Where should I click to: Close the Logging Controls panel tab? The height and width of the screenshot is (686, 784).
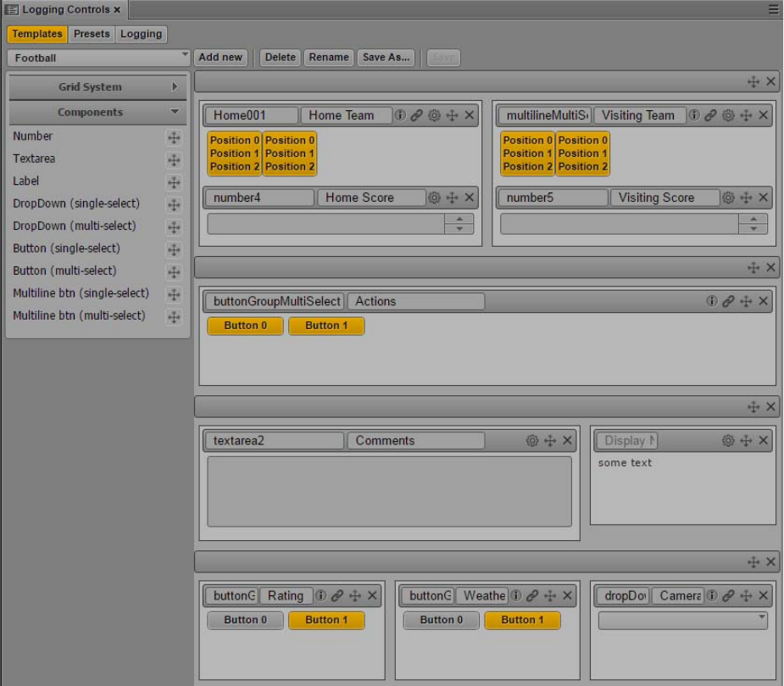[117, 9]
